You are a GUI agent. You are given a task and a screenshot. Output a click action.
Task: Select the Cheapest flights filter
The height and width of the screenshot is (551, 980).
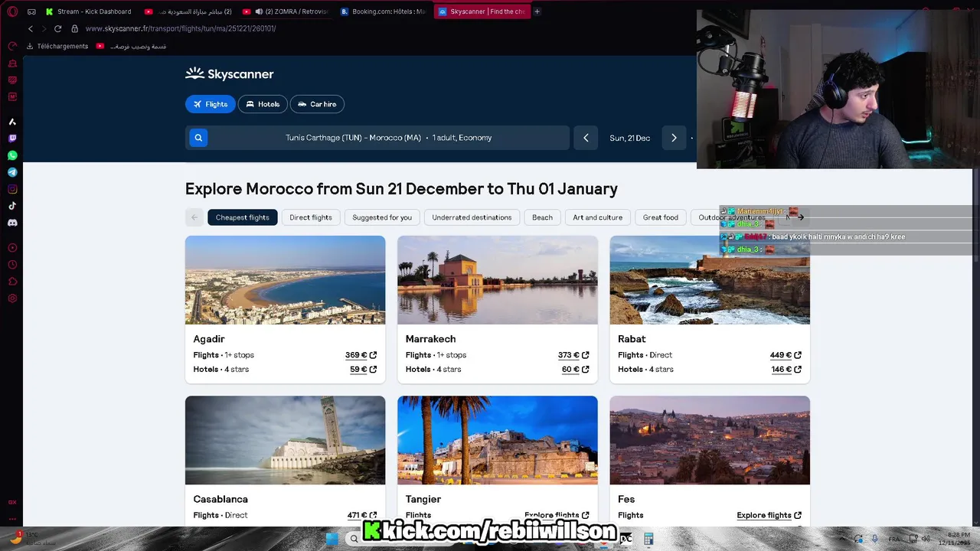click(x=243, y=217)
